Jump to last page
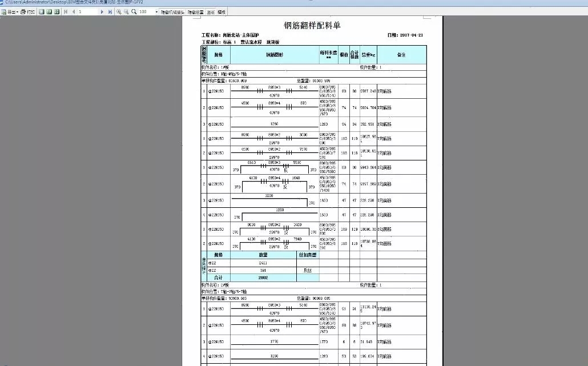This screenshot has width=588, height=366. coord(110,12)
